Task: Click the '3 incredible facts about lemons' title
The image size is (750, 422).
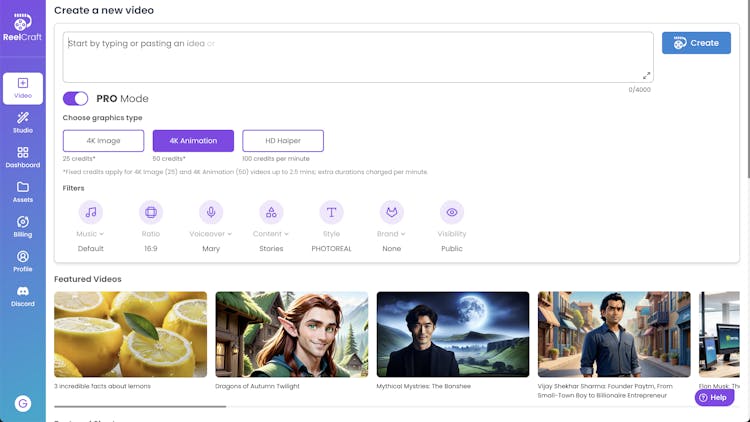Action: (x=102, y=386)
